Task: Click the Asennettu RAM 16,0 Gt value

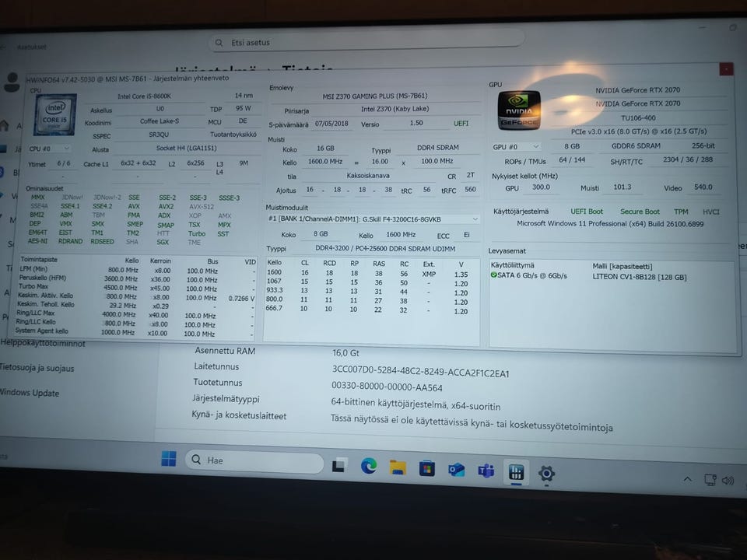Action: 345,353
